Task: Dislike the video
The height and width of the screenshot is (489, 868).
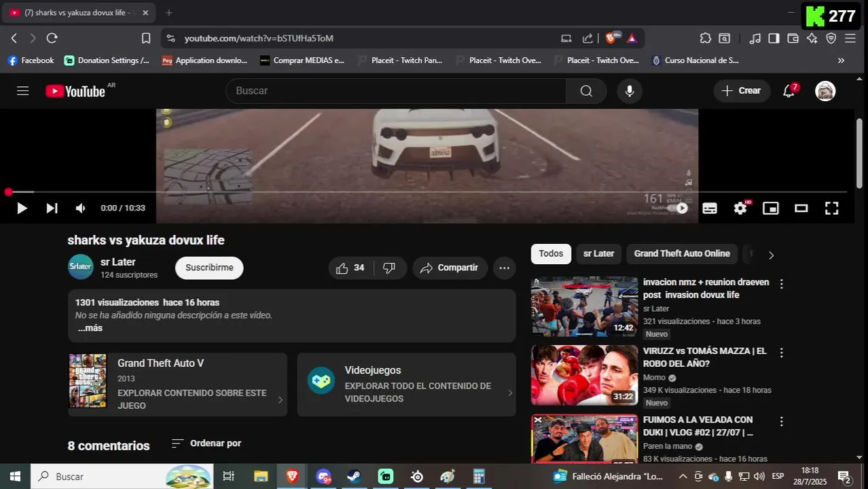Action: 389,268
